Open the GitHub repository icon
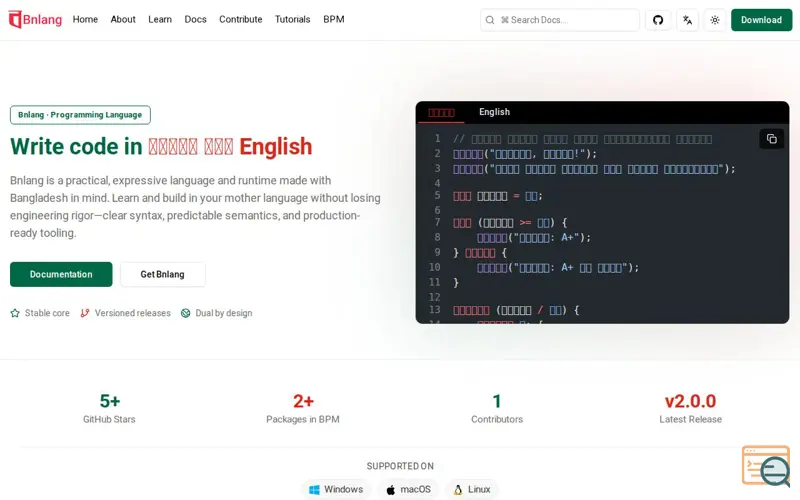Screen dimensions: 800x500 coord(658,20)
